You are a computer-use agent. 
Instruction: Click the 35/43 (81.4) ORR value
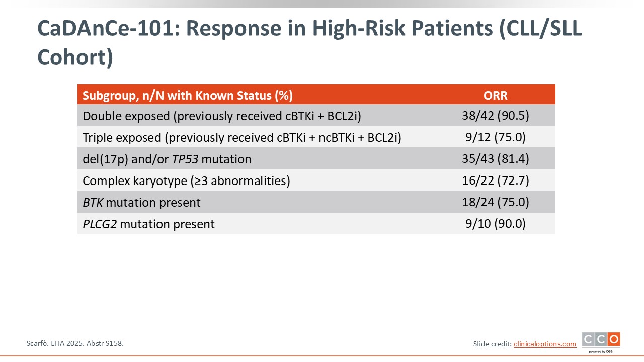coord(495,159)
